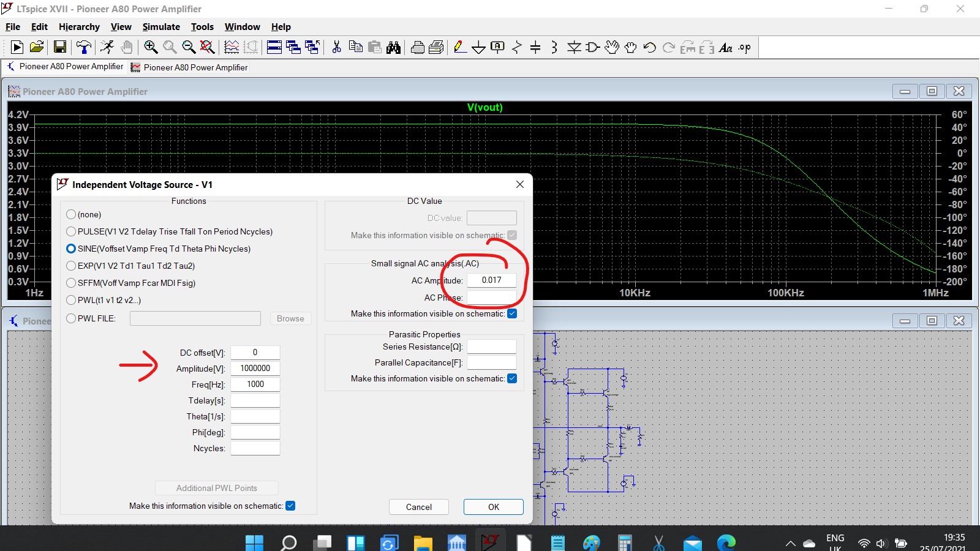
Task: Toggle Functions visible on schematic checkbox
Action: point(290,506)
